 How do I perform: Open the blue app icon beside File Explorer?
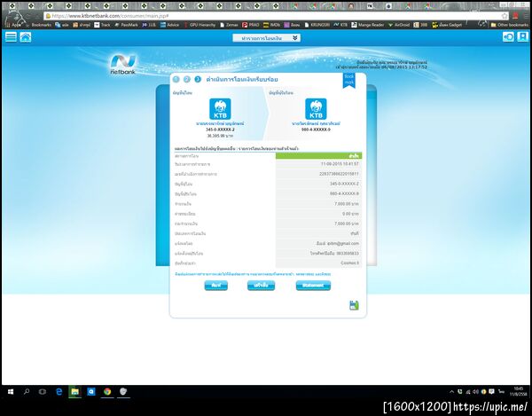[x=91, y=392]
